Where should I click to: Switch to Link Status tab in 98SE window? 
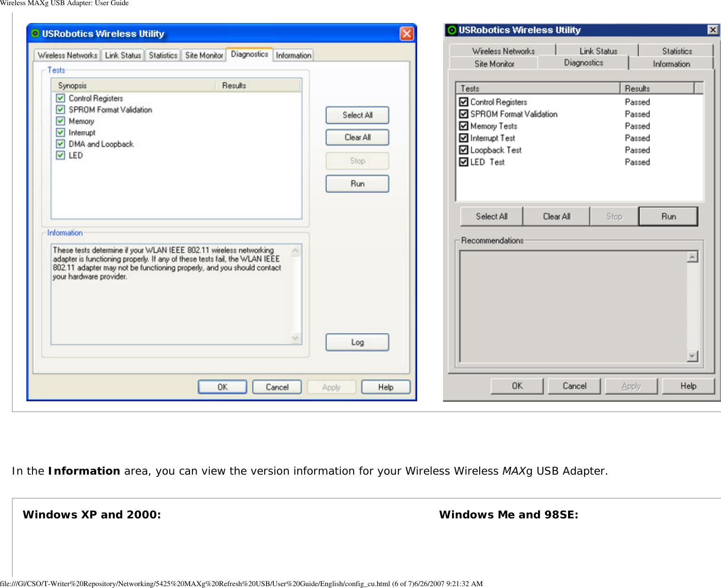click(x=598, y=51)
